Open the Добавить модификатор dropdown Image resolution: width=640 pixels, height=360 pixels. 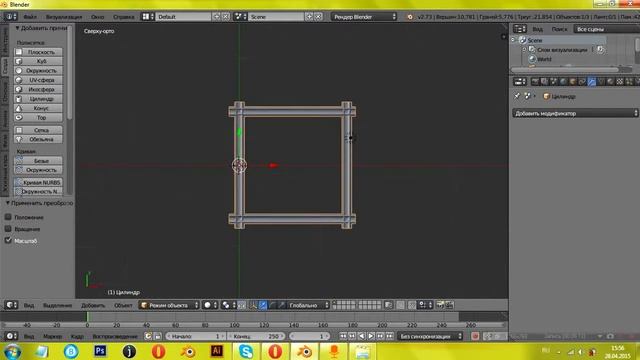(x=575, y=113)
